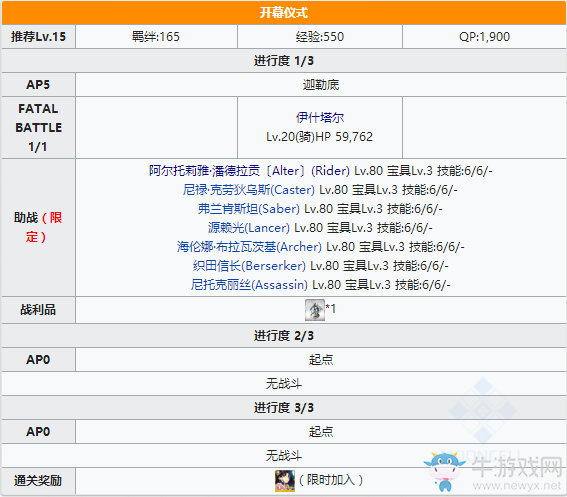Open the 织田信长 Berserker link
The image size is (567, 497).
[249, 266]
